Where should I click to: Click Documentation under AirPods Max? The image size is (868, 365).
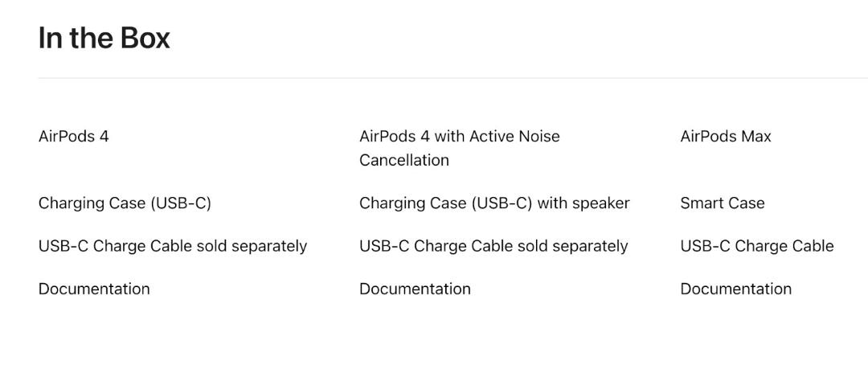click(x=735, y=289)
